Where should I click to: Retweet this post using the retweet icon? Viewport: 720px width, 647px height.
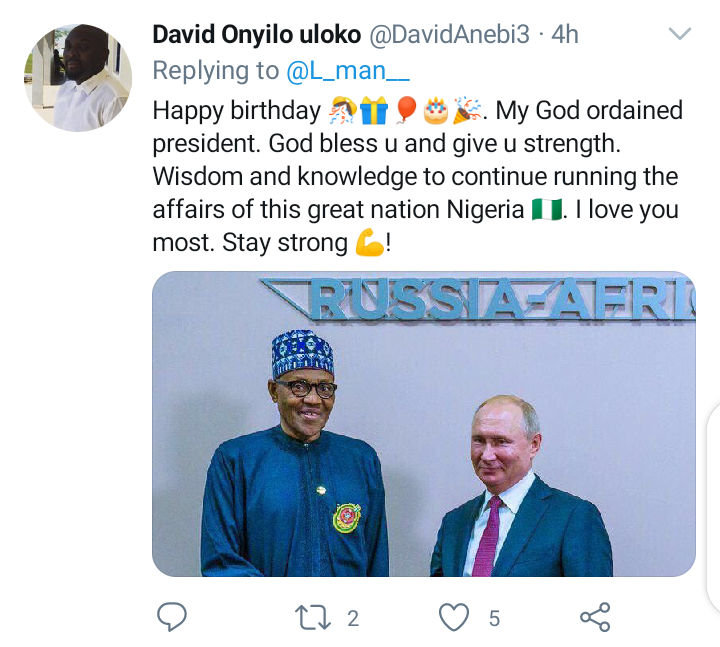(x=313, y=617)
